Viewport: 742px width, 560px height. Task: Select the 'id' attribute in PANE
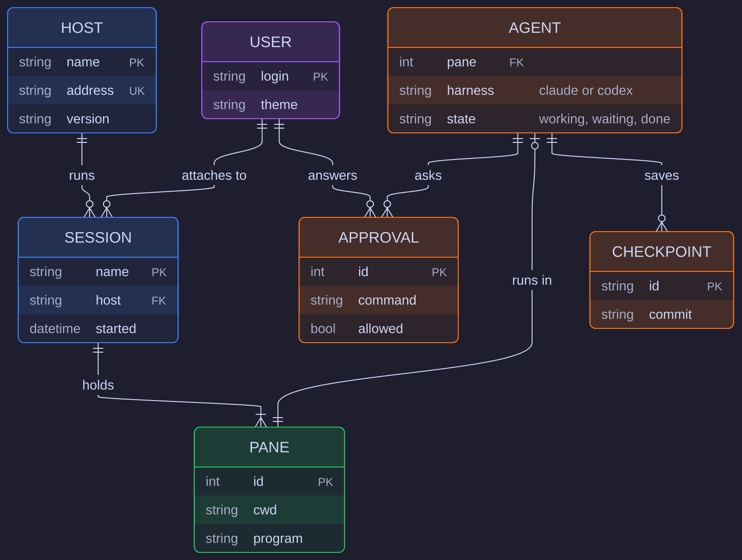point(258,482)
